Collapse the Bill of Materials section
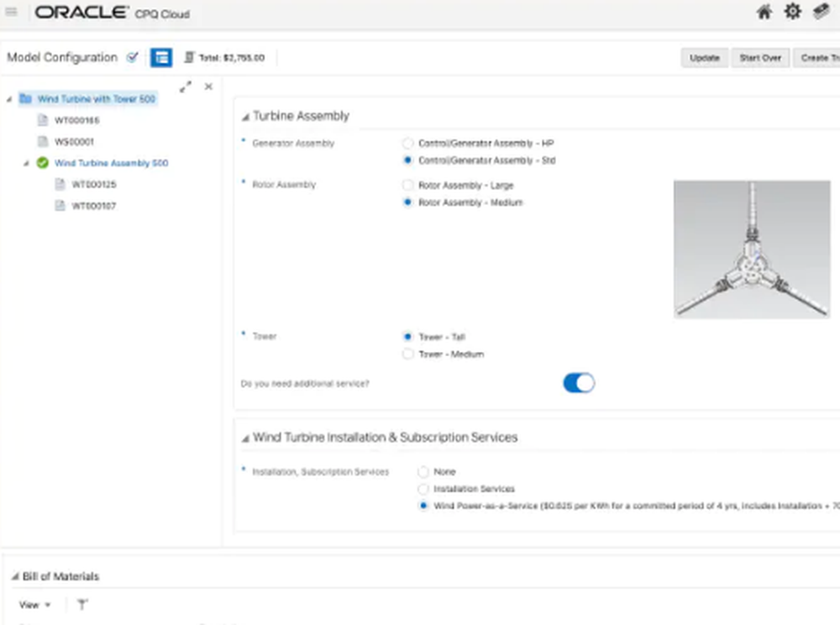Screen dimensions: 840x625 tap(15, 577)
